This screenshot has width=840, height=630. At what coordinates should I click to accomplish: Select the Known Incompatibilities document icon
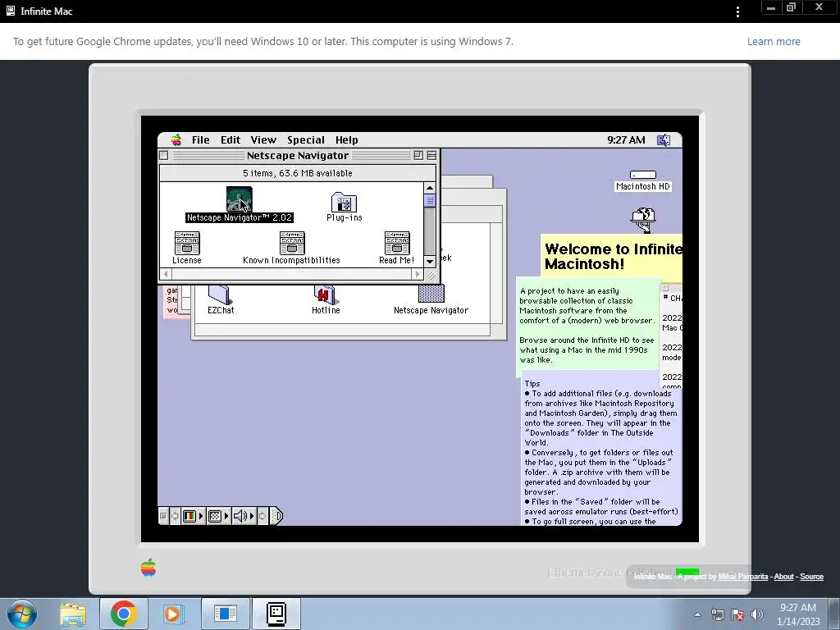tap(292, 243)
